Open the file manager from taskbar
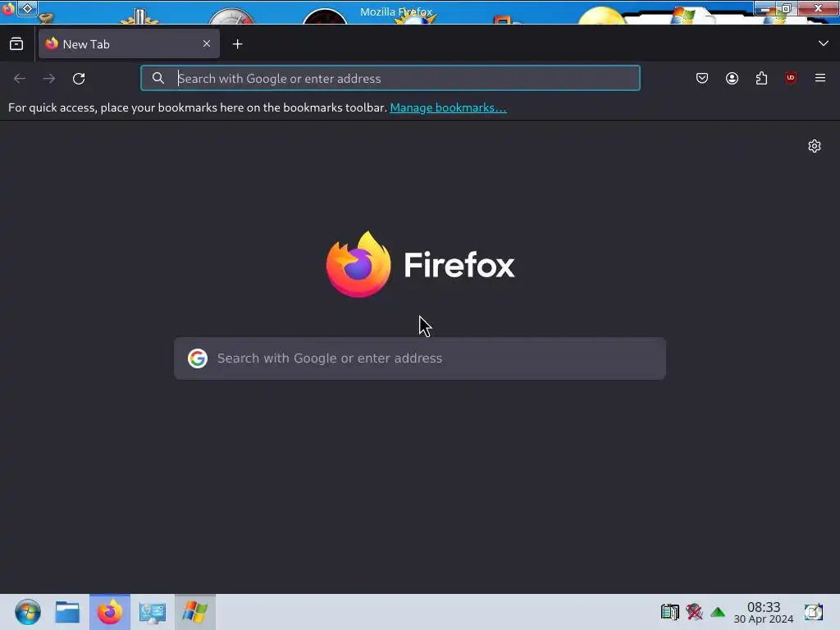 coord(67,612)
